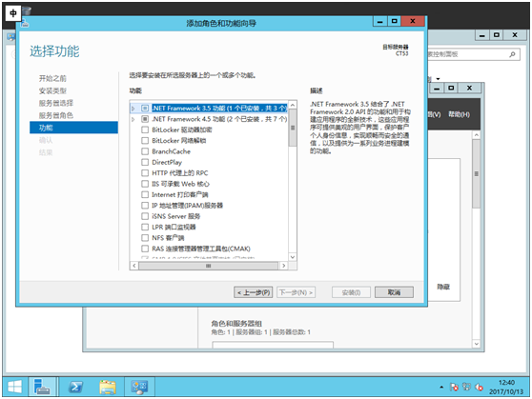Viewport: 532px width, 399px height.
Task: Go to 服务器角色 wizard step
Action: coord(56,115)
